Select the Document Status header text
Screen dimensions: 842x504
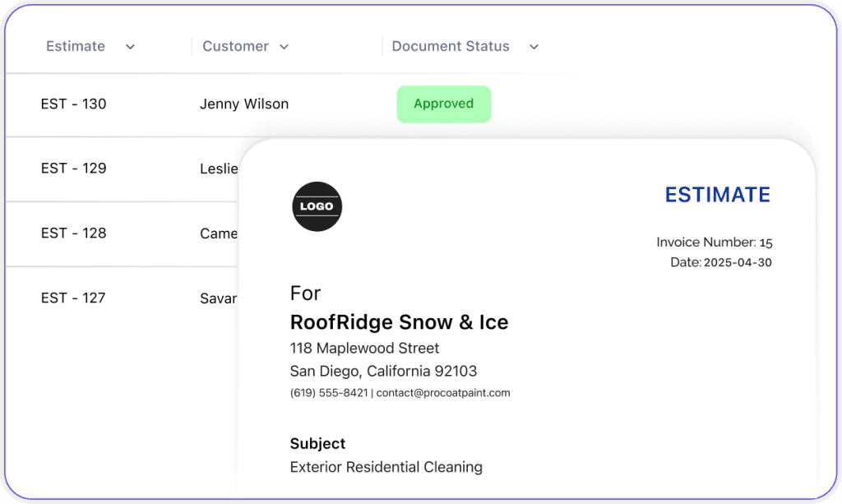451,46
